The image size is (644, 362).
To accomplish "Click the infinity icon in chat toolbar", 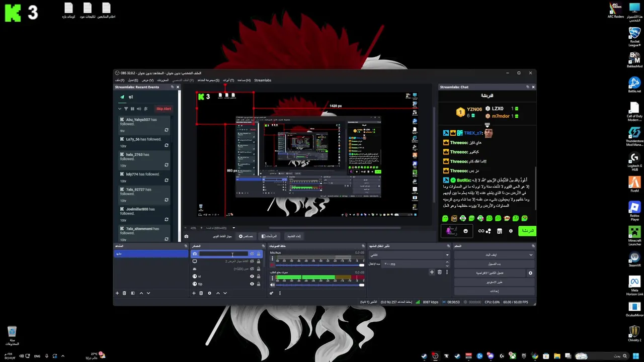I will 481,231.
